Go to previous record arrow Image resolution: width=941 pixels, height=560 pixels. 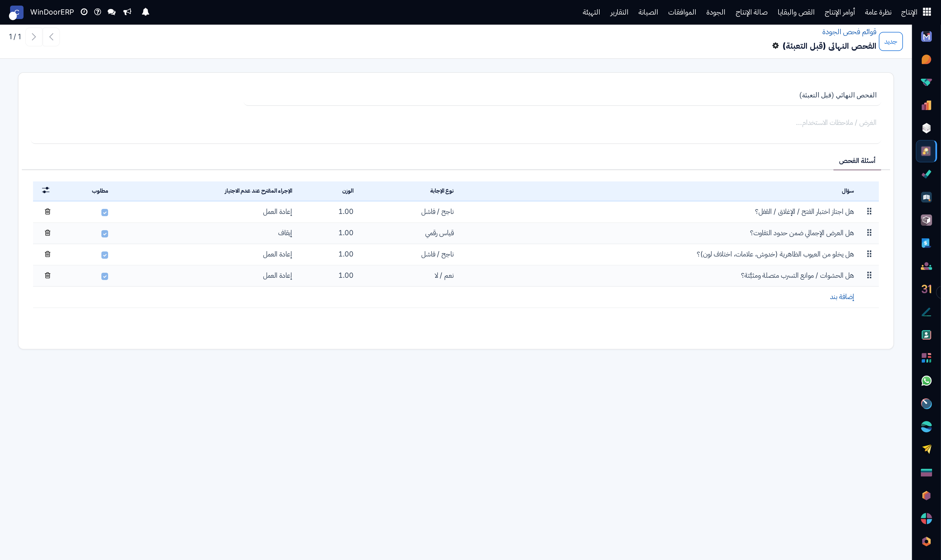click(x=51, y=37)
